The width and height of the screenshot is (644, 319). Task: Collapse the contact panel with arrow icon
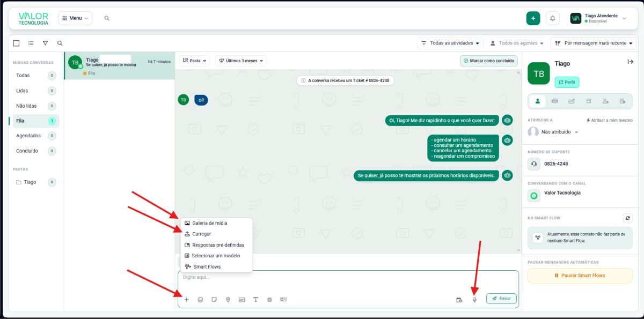631,62
